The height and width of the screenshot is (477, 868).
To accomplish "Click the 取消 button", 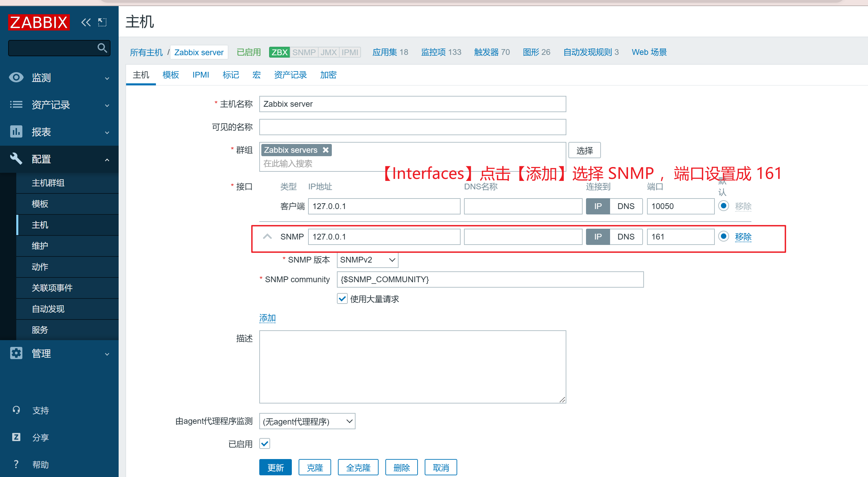I will [x=441, y=468].
